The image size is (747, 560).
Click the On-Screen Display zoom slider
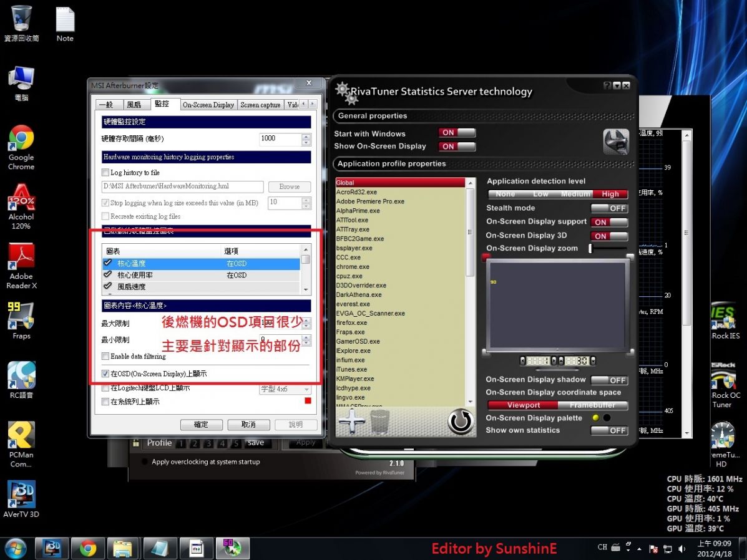pos(608,249)
